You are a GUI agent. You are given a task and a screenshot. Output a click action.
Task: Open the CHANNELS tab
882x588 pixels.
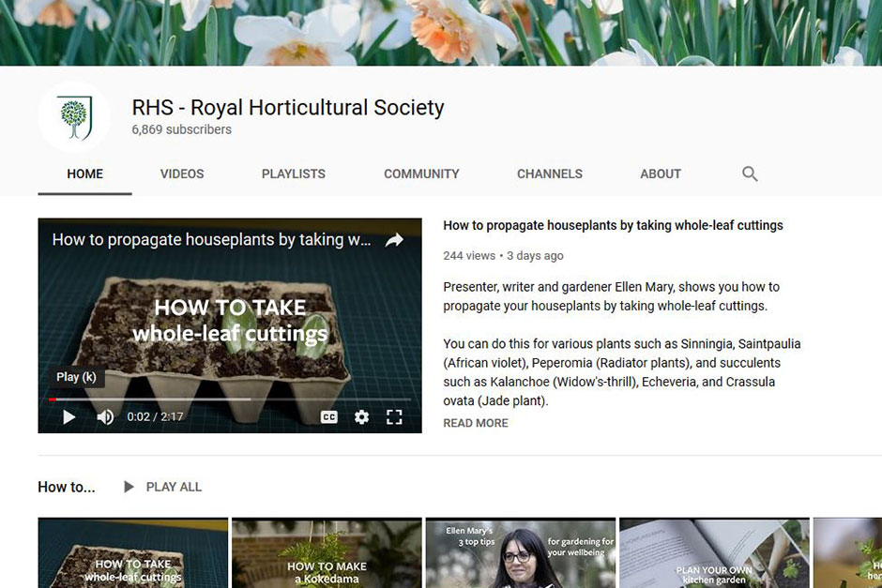(x=550, y=173)
